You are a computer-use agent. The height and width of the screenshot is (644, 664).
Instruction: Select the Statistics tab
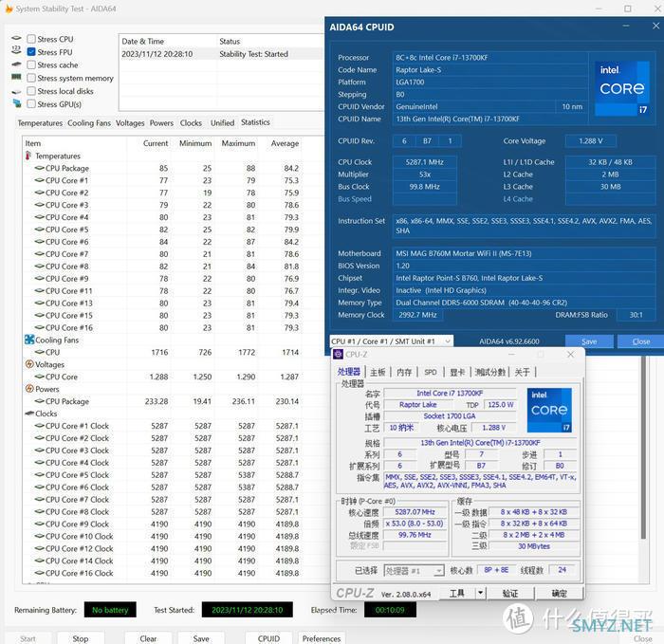pyautogui.click(x=255, y=122)
